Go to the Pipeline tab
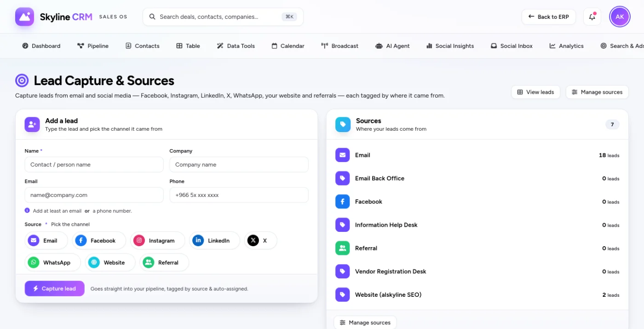The image size is (644, 329). (93, 46)
